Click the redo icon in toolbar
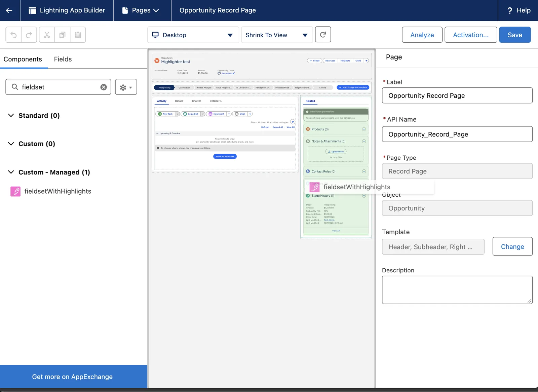The height and width of the screenshot is (392, 538). [29, 35]
